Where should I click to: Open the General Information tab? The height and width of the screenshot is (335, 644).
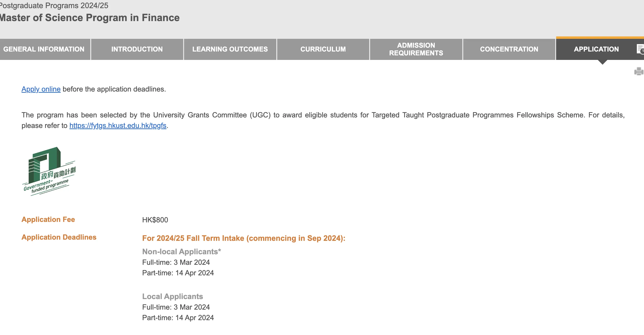(44, 49)
